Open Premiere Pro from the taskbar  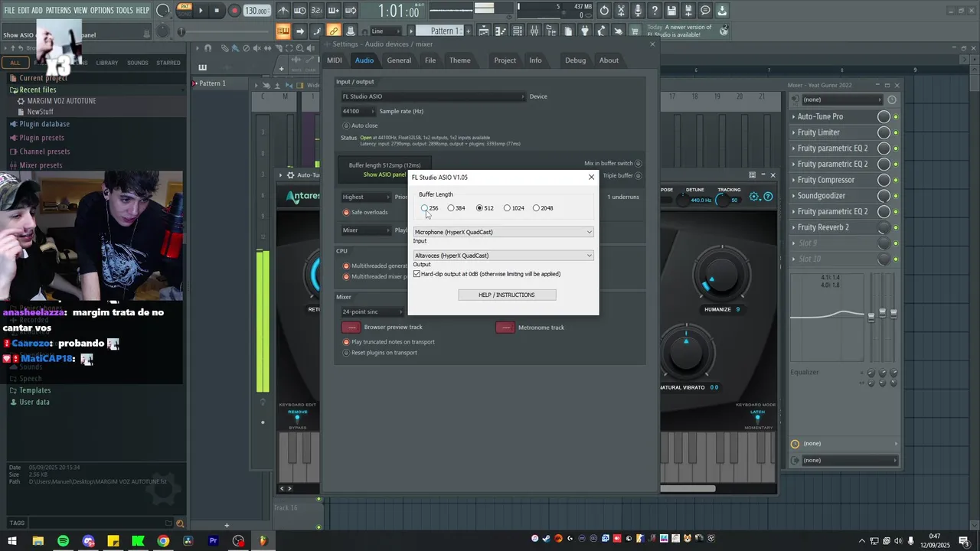pyautogui.click(x=214, y=541)
